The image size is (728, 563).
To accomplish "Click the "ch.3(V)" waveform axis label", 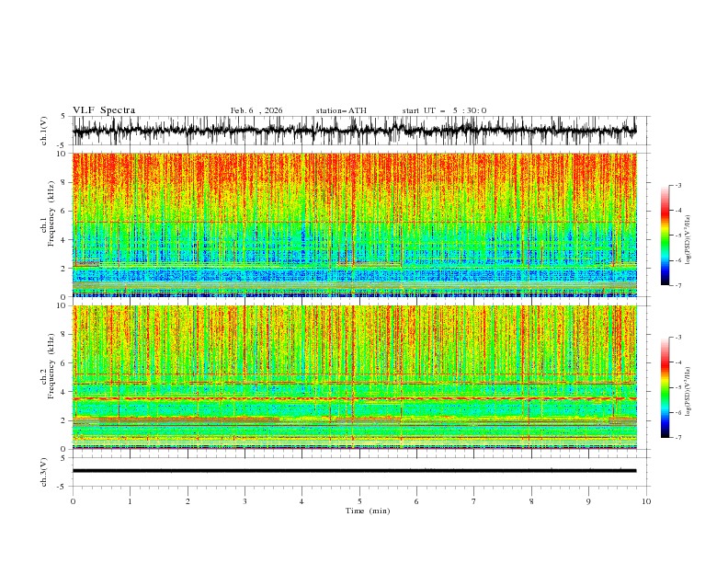I will (x=44, y=472).
